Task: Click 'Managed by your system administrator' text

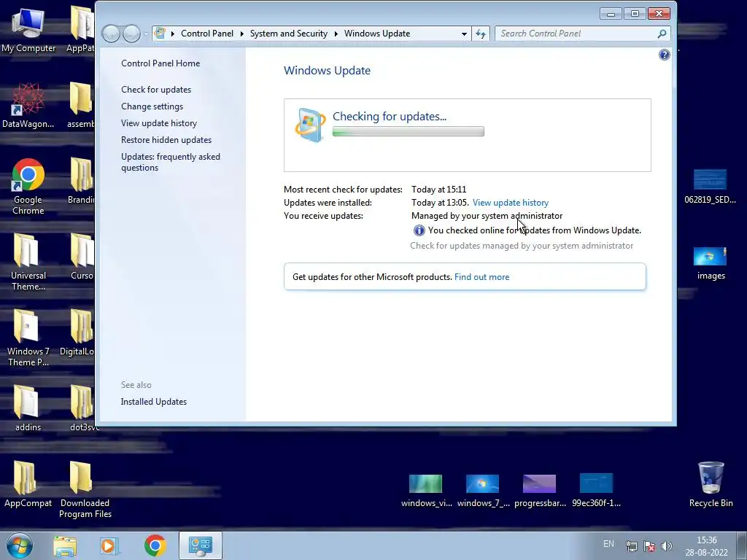Action: 487,216
